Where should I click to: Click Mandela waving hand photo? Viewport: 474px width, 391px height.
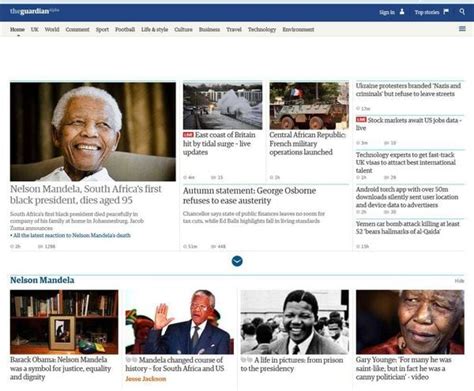pyautogui.click(x=179, y=322)
